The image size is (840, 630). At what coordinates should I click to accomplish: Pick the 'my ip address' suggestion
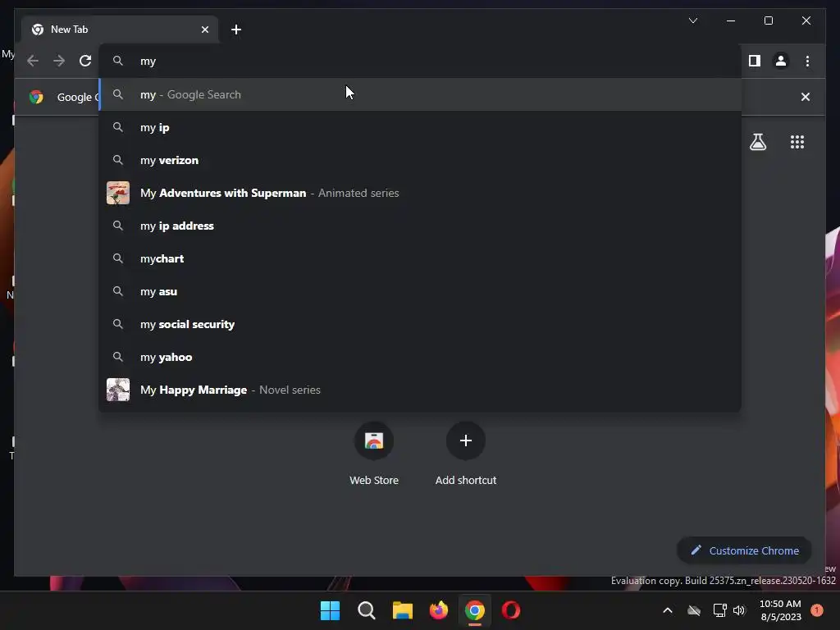[x=420, y=226]
